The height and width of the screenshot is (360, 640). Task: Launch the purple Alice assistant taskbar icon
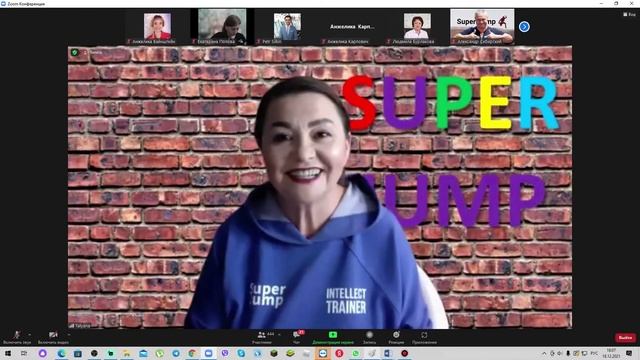coord(42,353)
